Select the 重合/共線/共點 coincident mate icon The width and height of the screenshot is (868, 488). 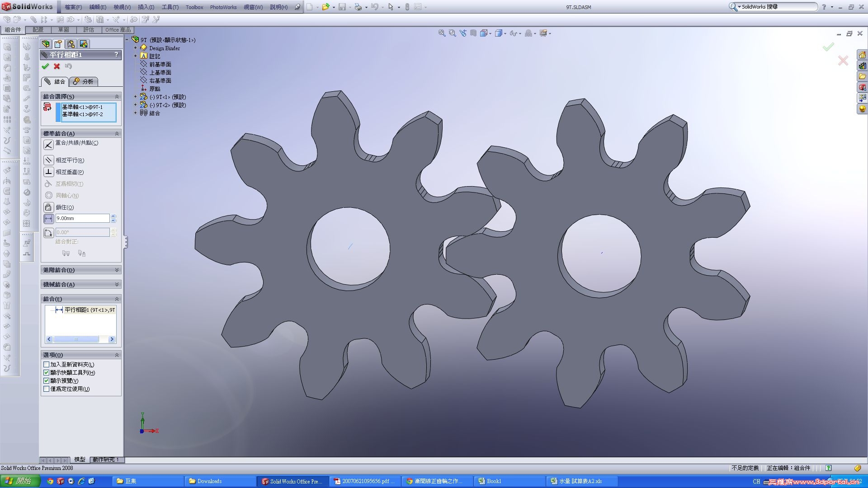coord(48,145)
